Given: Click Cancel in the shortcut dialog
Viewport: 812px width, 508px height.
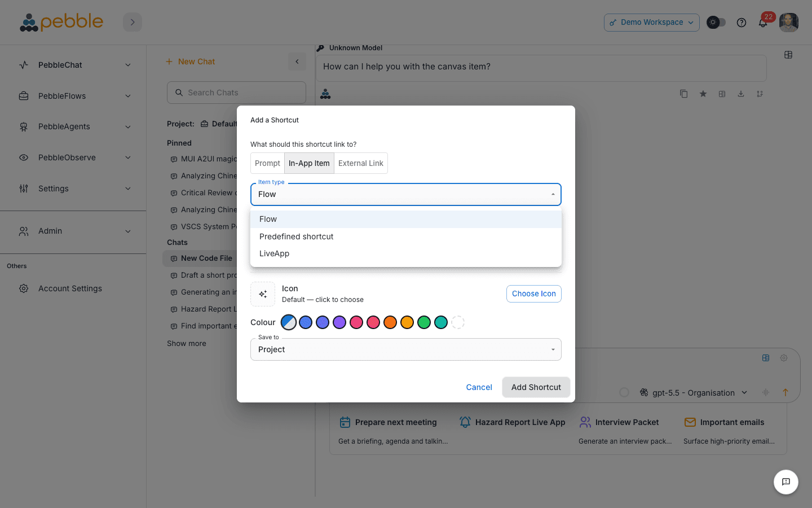Looking at the screenshot, I should 479,387.
